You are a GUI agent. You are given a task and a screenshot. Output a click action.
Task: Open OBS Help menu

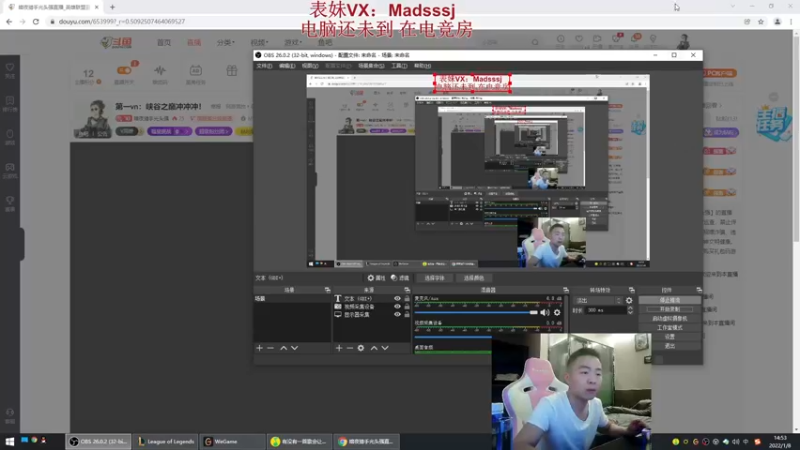(422, 66)
